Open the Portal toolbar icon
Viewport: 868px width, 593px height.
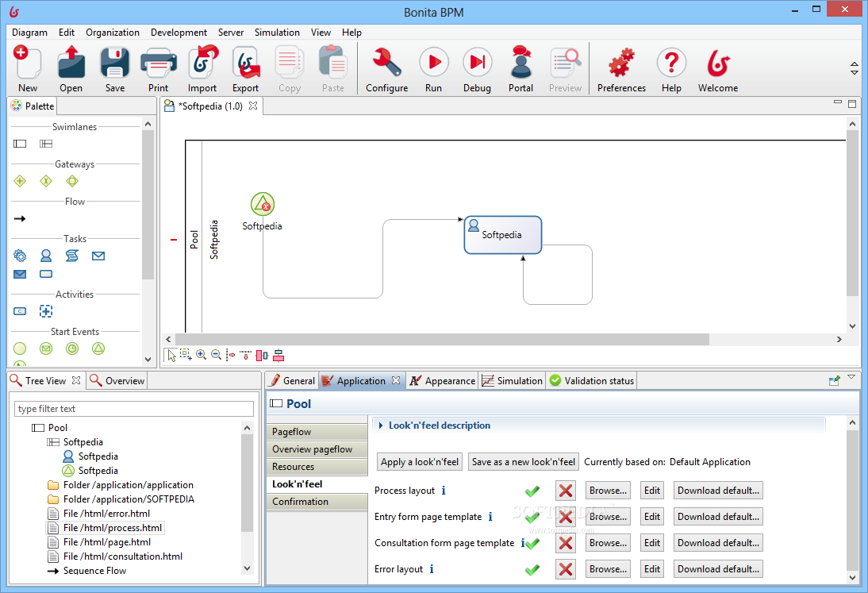click(x=521, y=62)
